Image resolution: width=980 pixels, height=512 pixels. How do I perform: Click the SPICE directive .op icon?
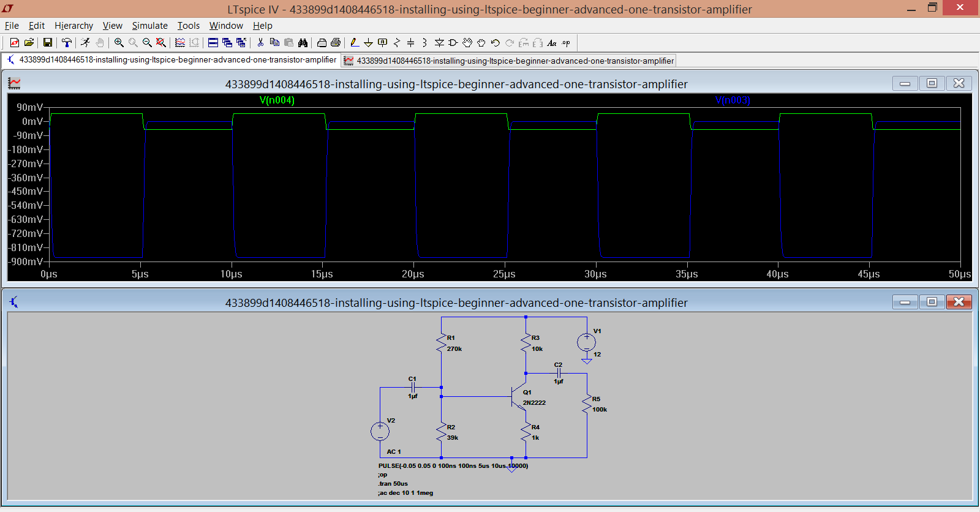tap(566, 42)
